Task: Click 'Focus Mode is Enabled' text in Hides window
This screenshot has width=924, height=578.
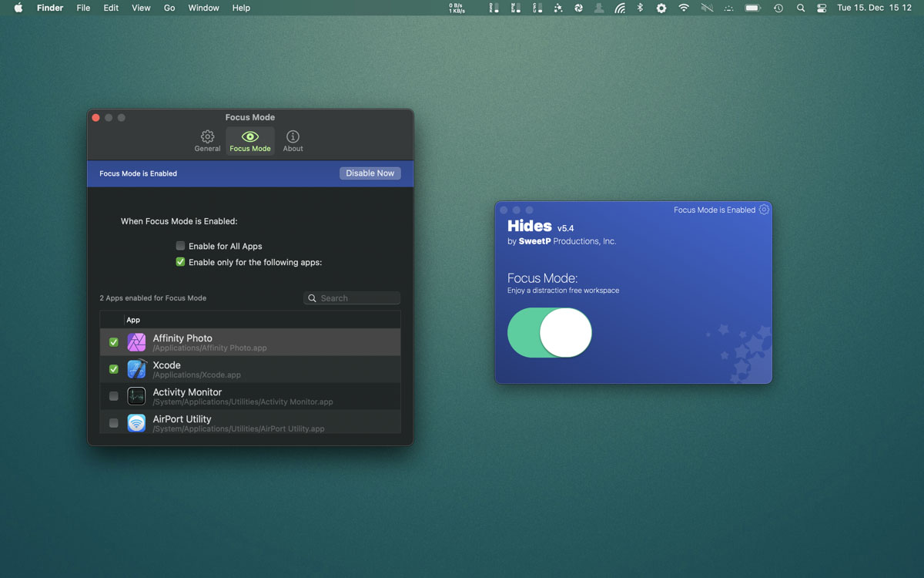Action: tap(715, 210)
